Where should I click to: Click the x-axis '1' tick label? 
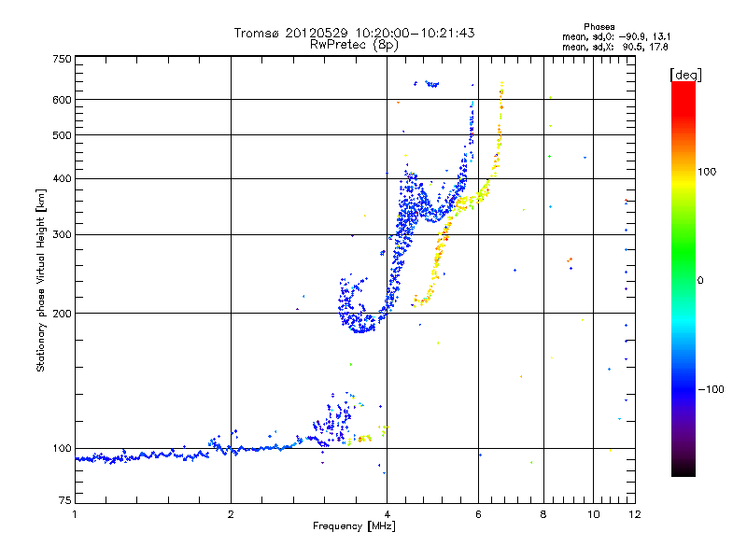click(75, 514)
